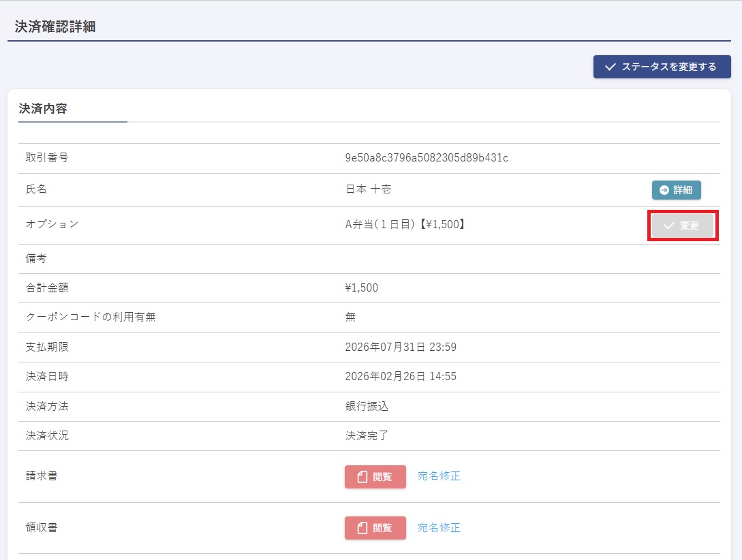The height and width of the screenshot is (560, 742).
Task: View the 領収書 with 閲覧 button
Action: (x=375, y=528)
